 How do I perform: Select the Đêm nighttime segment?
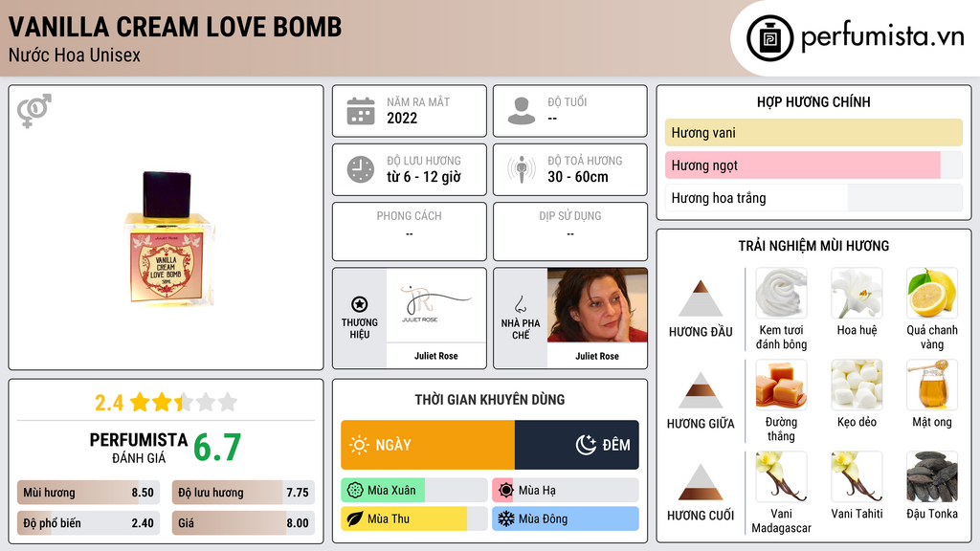[577, 445]
